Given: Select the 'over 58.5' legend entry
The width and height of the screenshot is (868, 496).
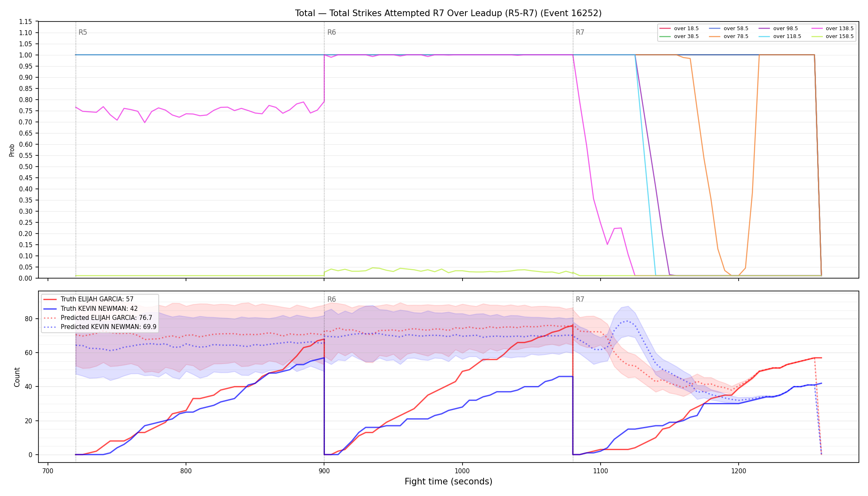Looking at the screenshot, I should [729, 29].
